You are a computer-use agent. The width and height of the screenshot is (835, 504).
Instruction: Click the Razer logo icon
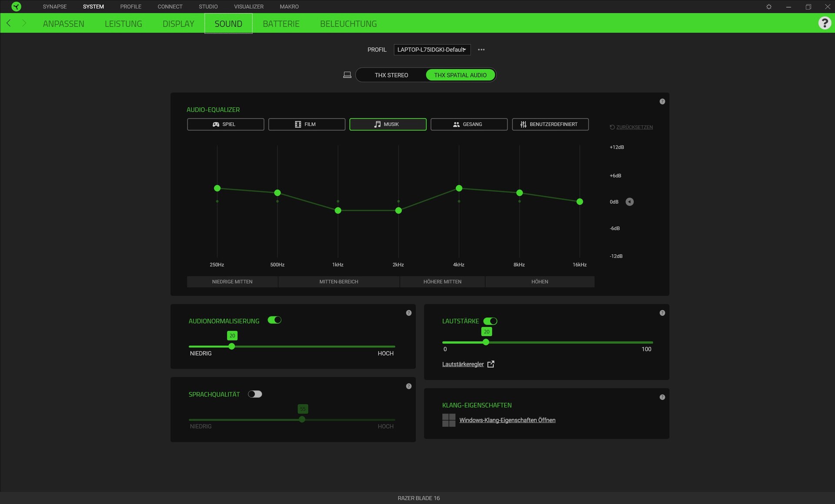coord(16,7)
